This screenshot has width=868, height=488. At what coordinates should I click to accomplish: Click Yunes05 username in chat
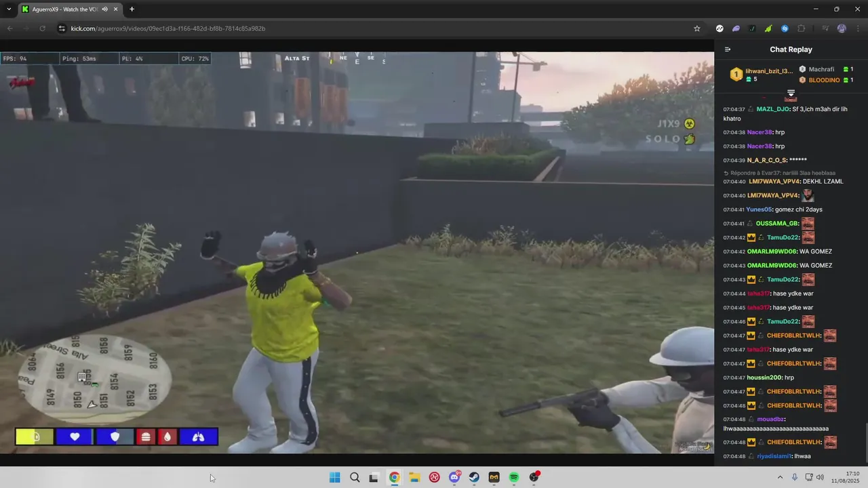(x=759, y=209)
